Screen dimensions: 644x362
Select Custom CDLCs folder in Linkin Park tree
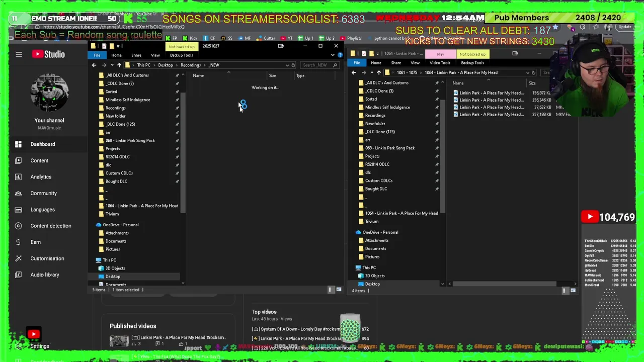coord(379,180)
